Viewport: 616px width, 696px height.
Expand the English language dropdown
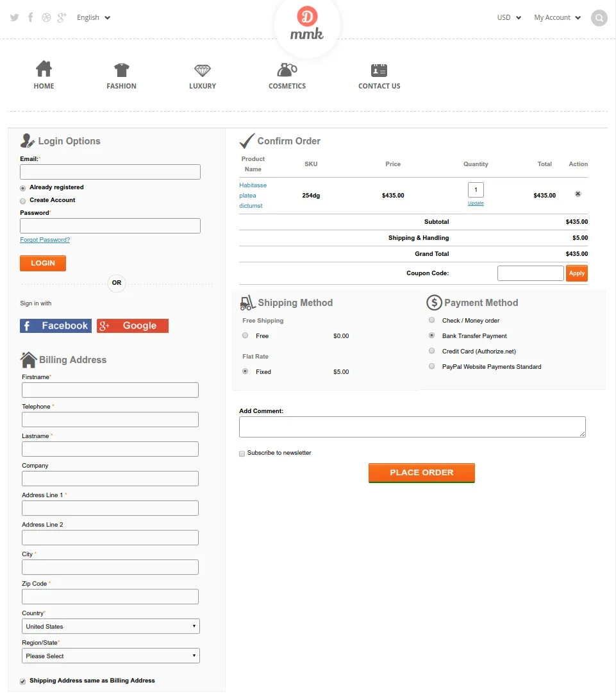tap(93, 18)
